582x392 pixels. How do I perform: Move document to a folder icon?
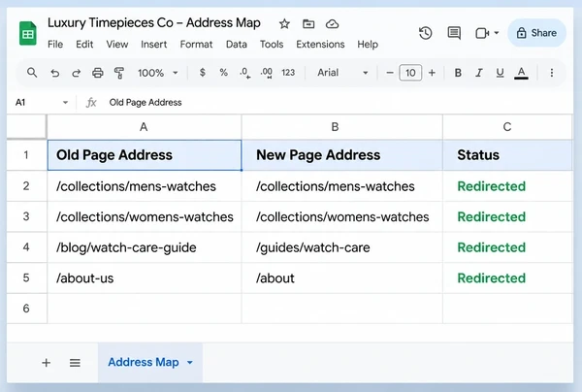pos(308,24)
